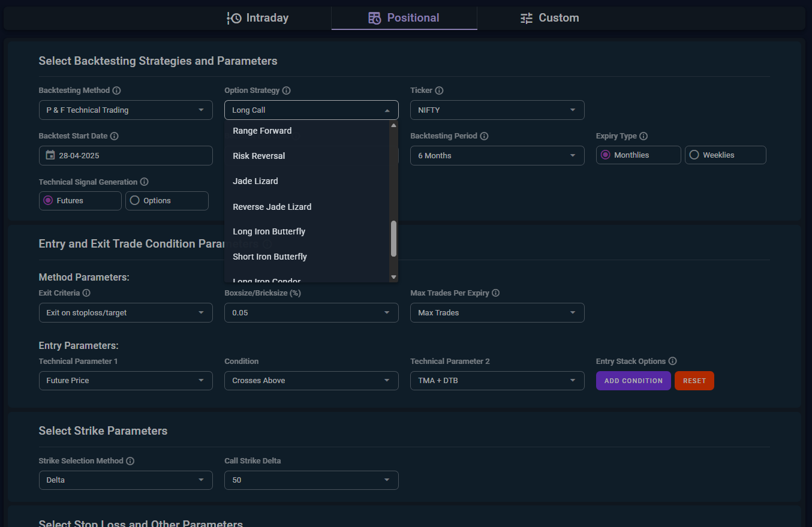Choose Jade Lizard strategy

pyautogui.click(x=307, y=181)
